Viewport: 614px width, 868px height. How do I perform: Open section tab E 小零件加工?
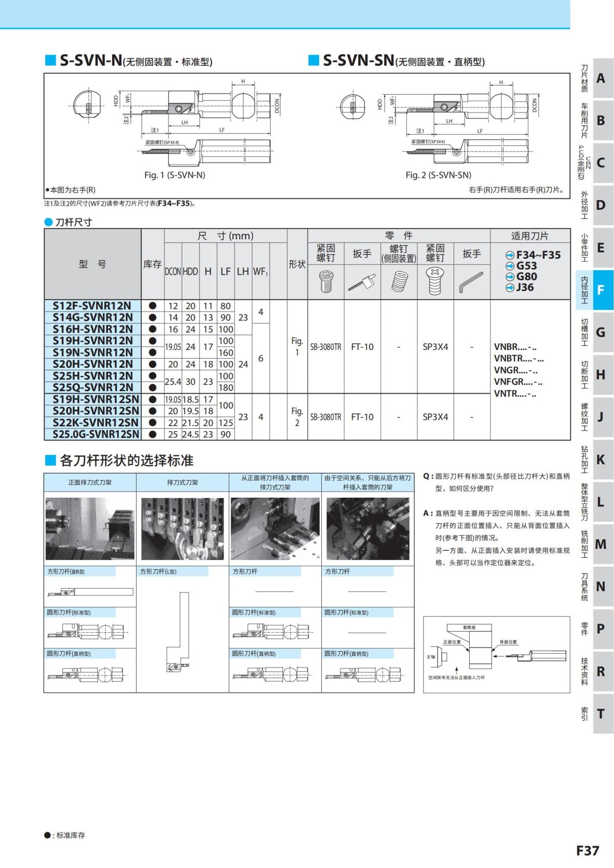[595, 248]
